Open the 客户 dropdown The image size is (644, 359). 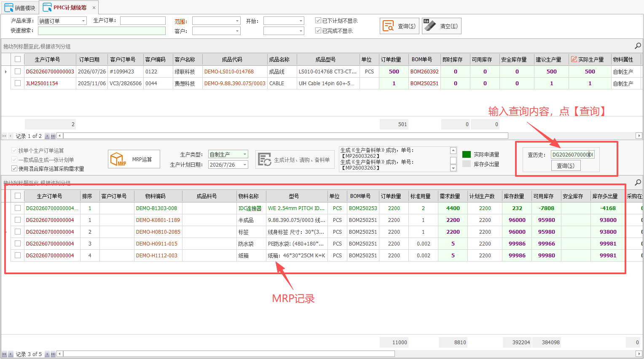click(x=237, y=31)
